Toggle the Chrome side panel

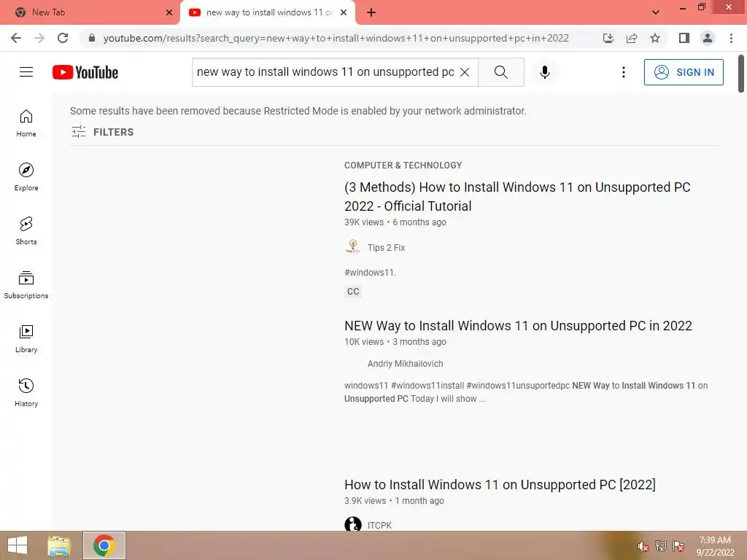tap(684, 38)
